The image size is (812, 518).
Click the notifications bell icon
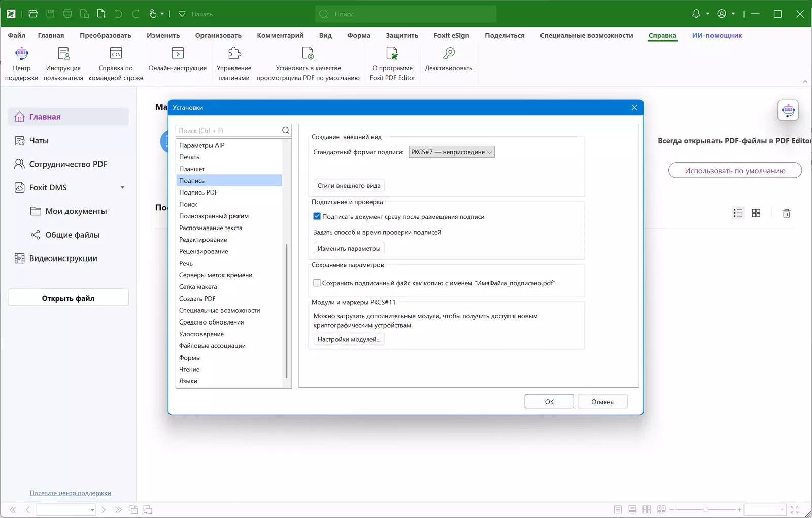(696, 14)
